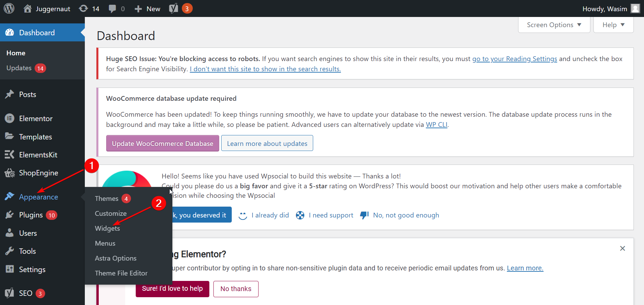This screenshot has width=644, height=305.
Task: Click the Templates folder icon
Action: (10, 136)
